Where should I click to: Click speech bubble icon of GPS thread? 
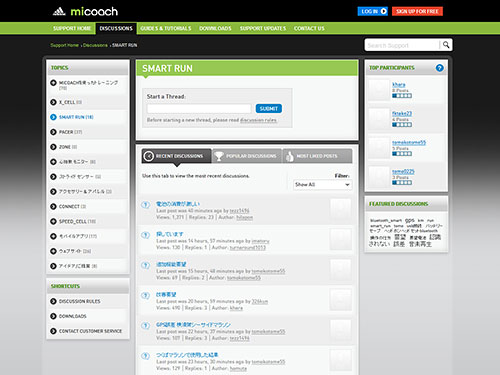pos(145,326)
